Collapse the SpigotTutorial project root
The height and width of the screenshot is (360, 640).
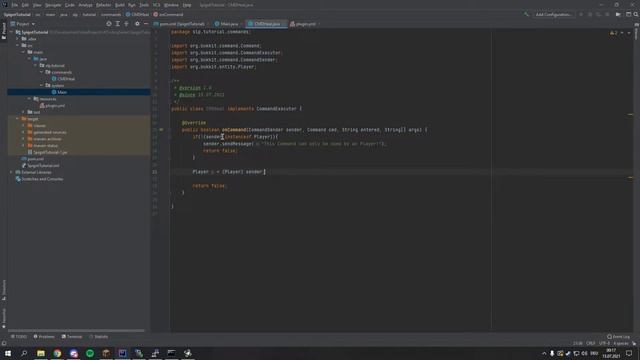11,32
